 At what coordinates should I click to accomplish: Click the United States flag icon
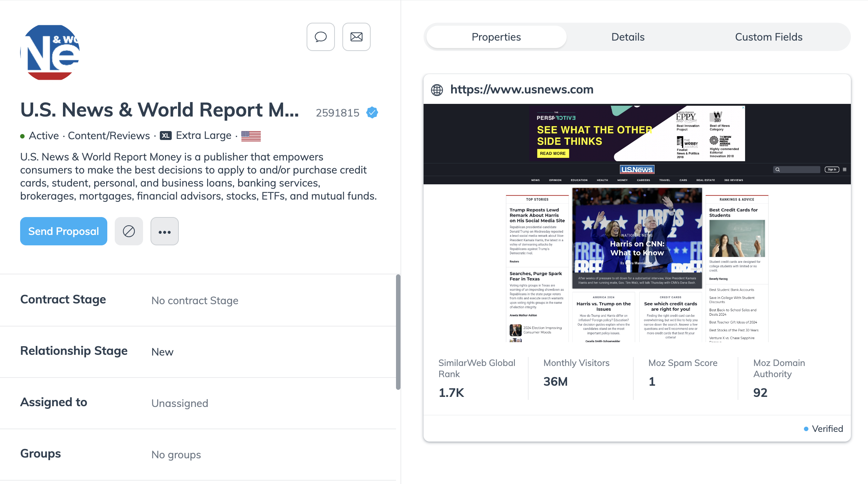[x=251, y=136]
